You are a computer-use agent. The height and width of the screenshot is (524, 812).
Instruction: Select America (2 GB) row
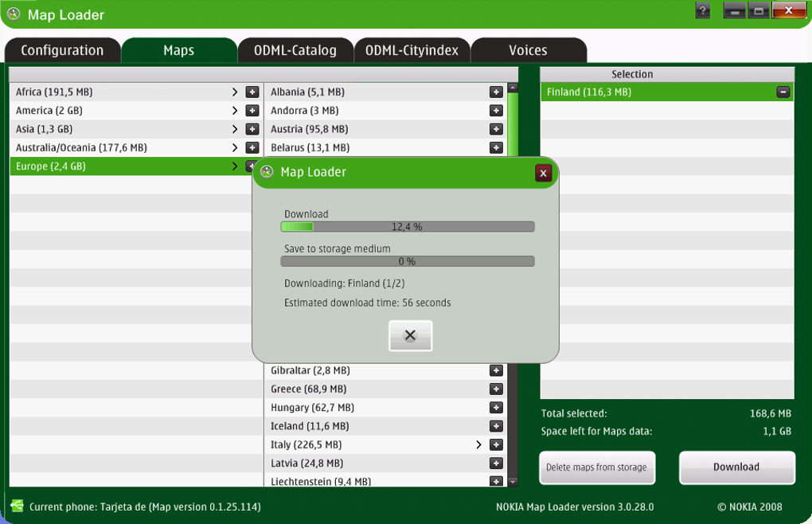click(x=136, y=111)
